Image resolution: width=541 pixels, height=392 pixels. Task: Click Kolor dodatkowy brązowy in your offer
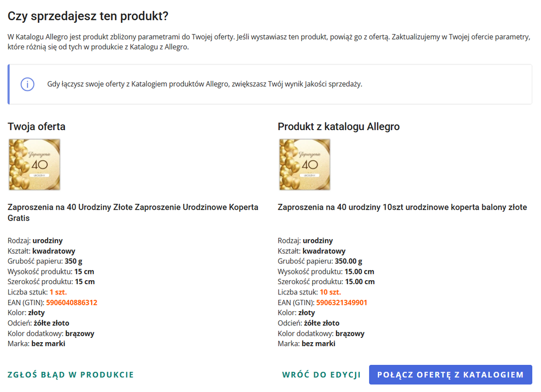tap(51, 333)
